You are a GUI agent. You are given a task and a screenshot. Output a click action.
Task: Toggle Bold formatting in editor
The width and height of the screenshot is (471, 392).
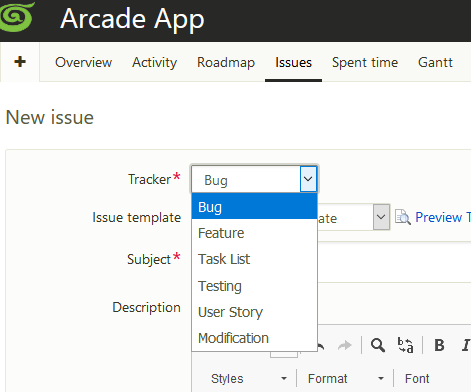[x=439, y=345]
